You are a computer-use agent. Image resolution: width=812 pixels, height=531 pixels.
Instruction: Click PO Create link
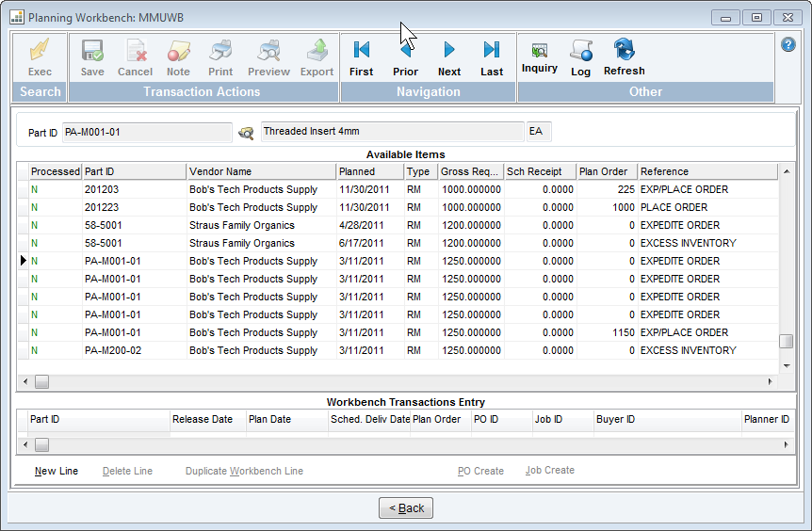pyautogui.click(x=480, y=471)
